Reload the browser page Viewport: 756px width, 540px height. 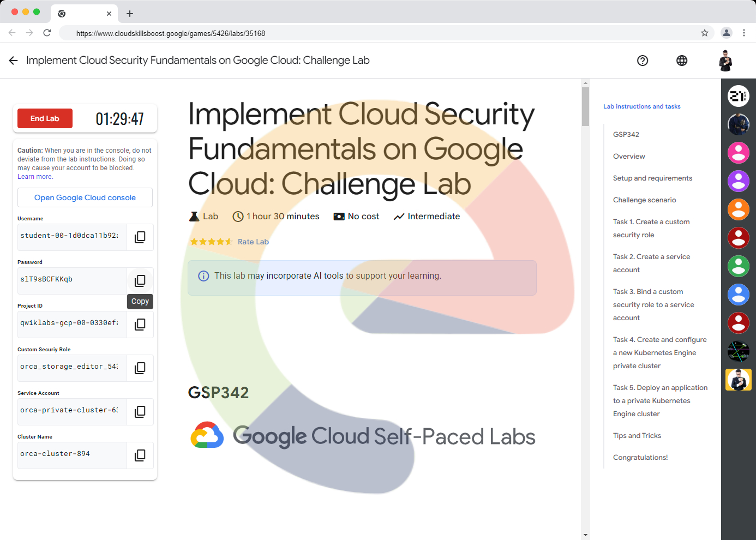tap(47, 33)
